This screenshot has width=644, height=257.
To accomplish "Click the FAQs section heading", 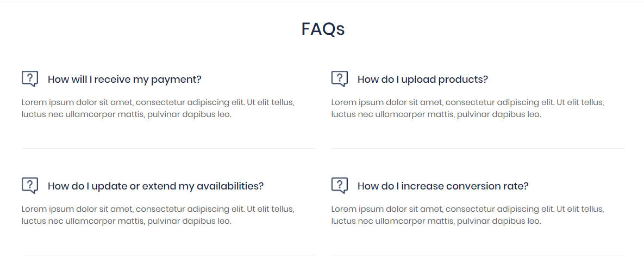I will pyautogui.click(x=323, y=29).
